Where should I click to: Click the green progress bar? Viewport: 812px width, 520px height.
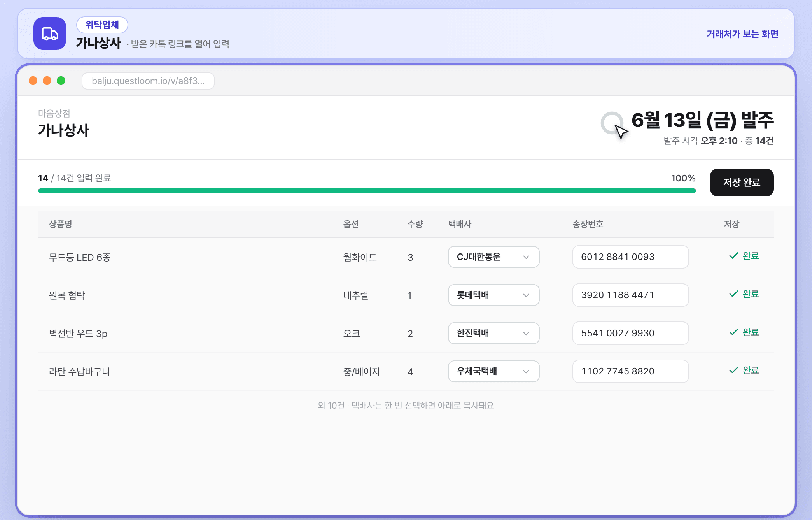coord(367,191)
